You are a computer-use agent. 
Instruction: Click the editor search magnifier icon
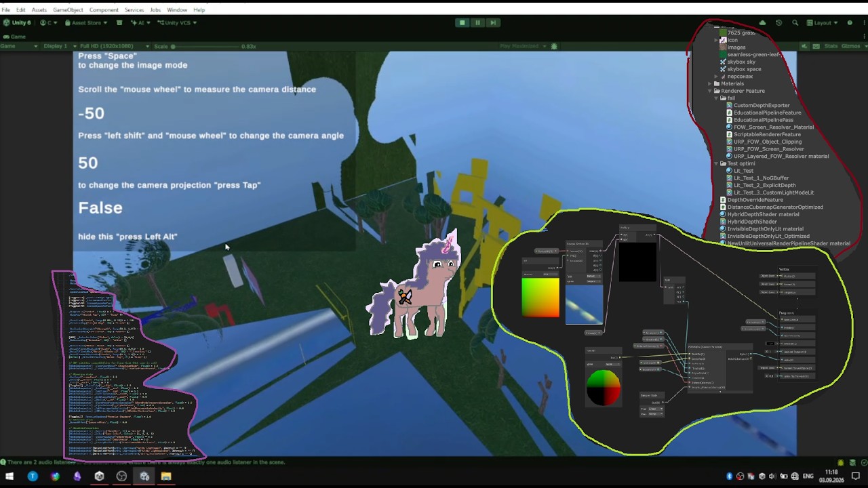[795, 22]
